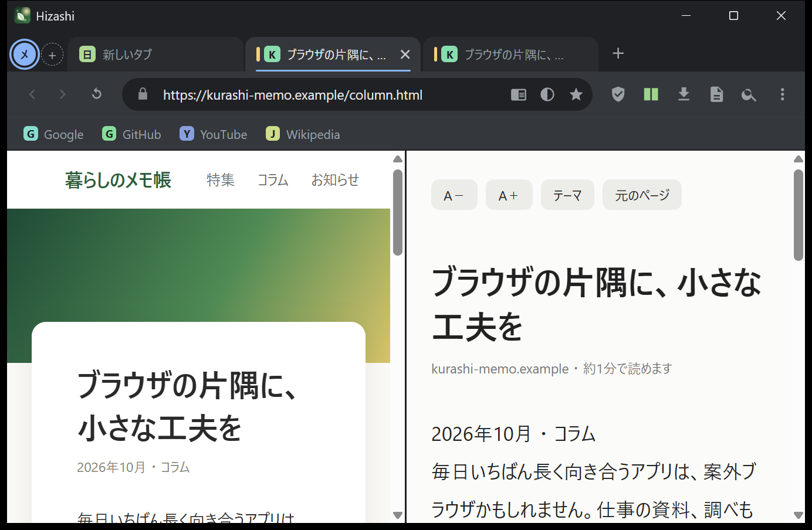Open the three-dot browser menu
The height and width of the screenshot is (530, 812).
click(x=782, y=94)
